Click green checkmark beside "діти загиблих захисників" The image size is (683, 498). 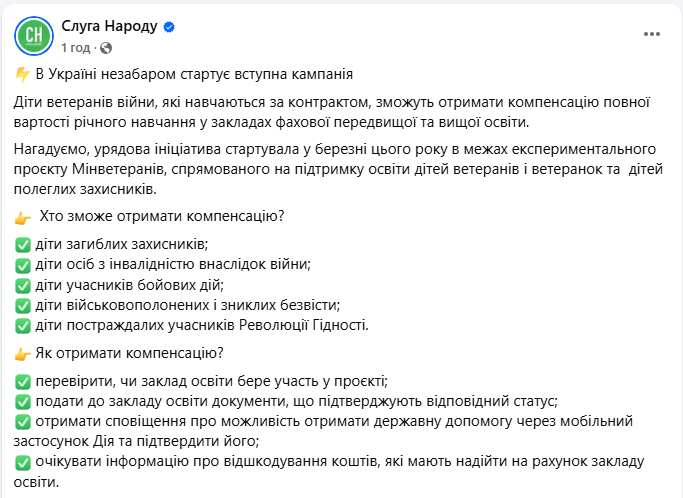(23, 245)
